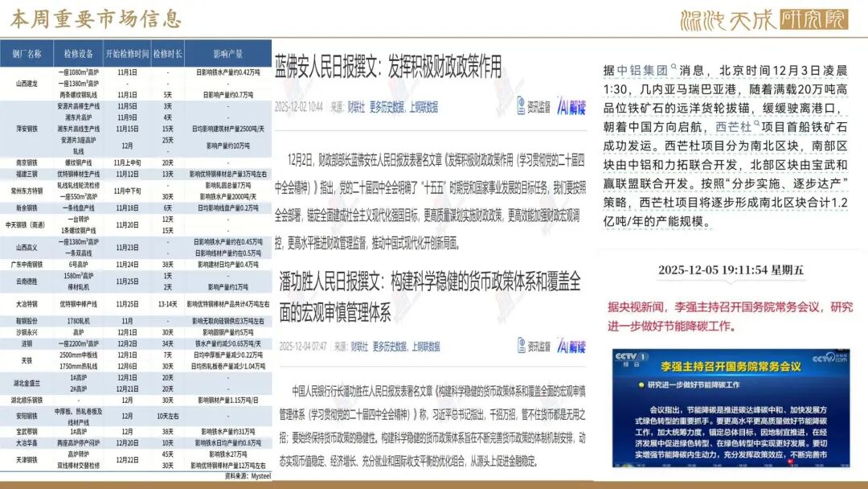
Task: Open the 西芒杜 keyword link
Action: coord(734,127)
